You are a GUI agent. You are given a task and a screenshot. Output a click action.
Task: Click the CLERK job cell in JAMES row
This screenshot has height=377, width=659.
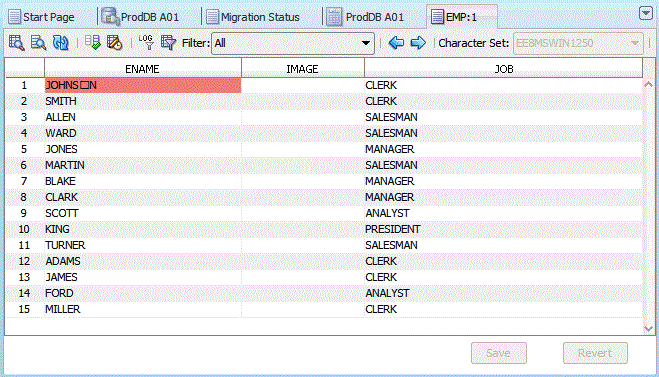click(503, 277)
